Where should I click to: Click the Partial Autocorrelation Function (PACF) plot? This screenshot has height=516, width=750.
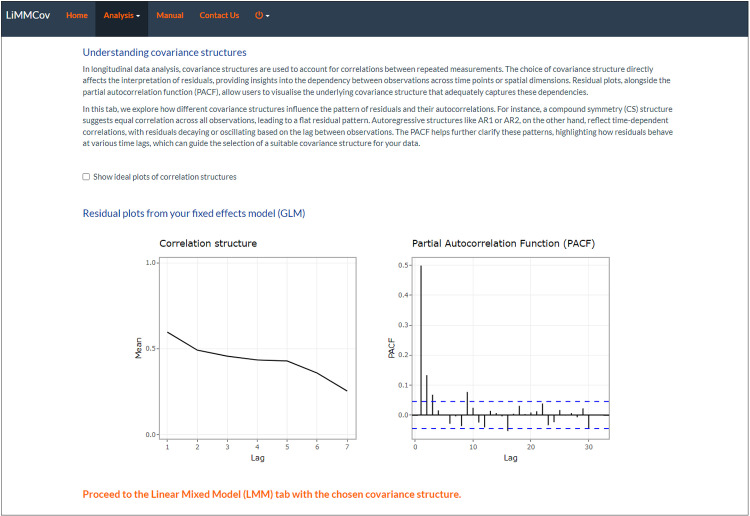tap(511, 349)
